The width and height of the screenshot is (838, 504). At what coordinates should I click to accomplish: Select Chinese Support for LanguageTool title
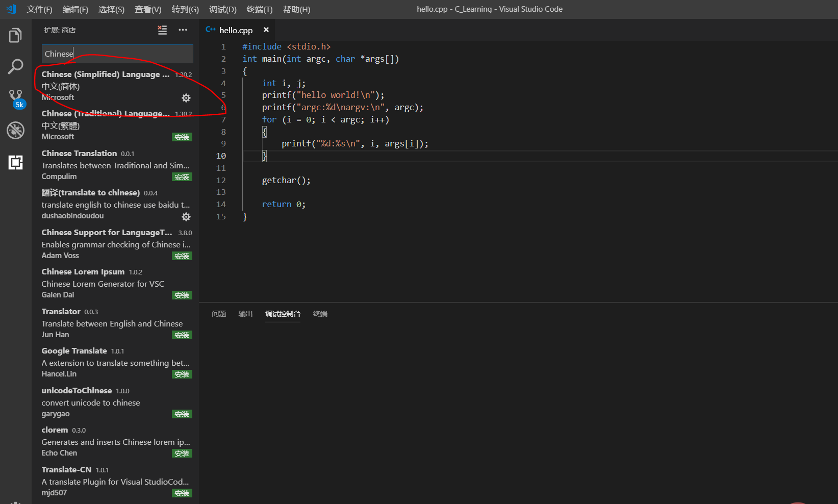[x=107, y=232]
